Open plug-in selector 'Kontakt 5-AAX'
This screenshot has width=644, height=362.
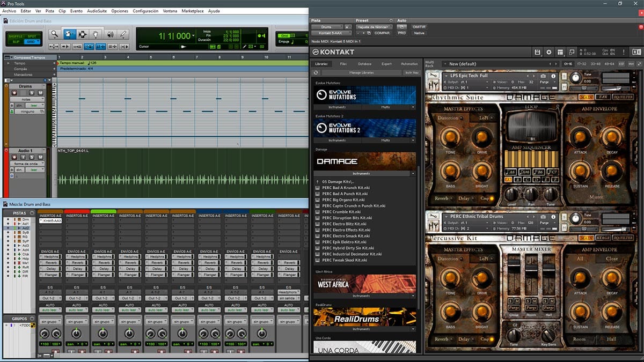(332, 33)
